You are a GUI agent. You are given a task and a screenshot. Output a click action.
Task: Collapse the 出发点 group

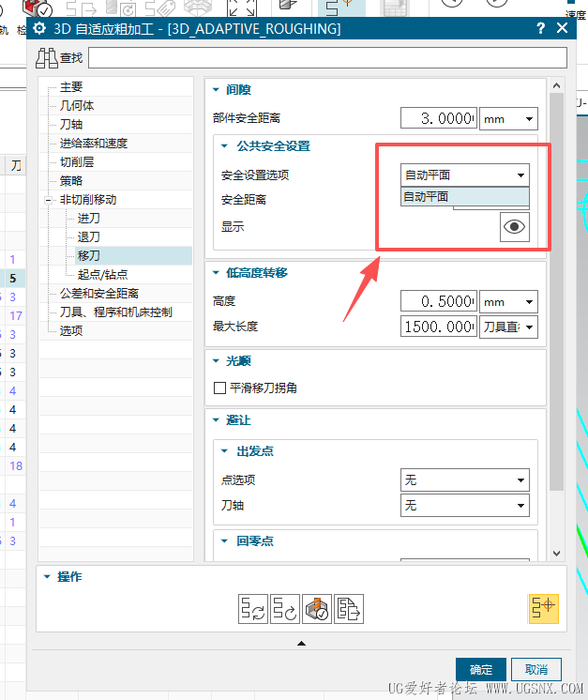[x=224, y=451]
